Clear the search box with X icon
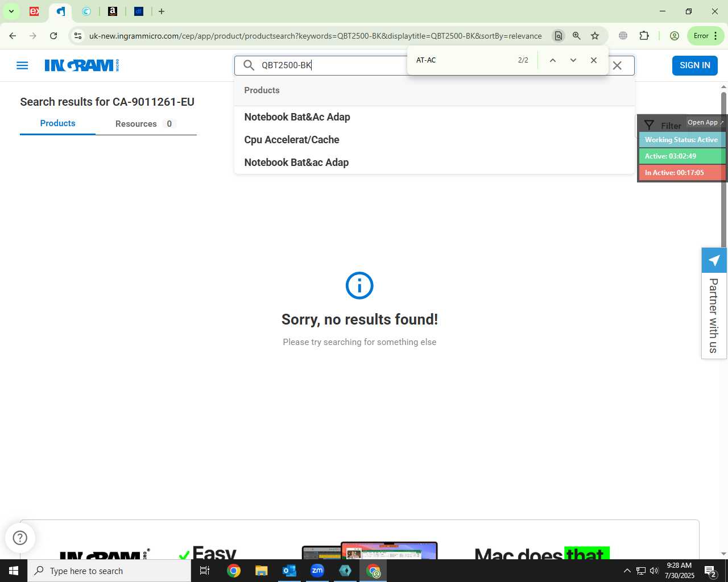Screen dimensions: 728x582 coord(617,65)
